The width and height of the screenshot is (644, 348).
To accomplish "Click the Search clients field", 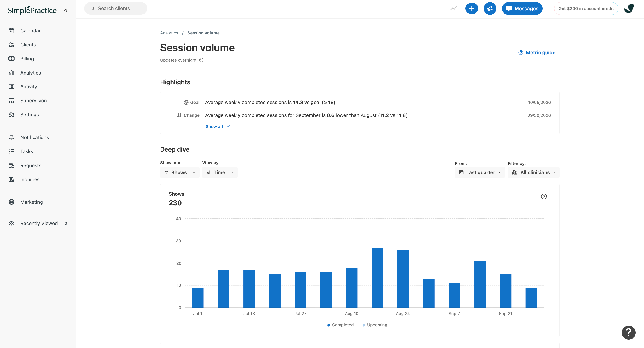I will (115, 9).
